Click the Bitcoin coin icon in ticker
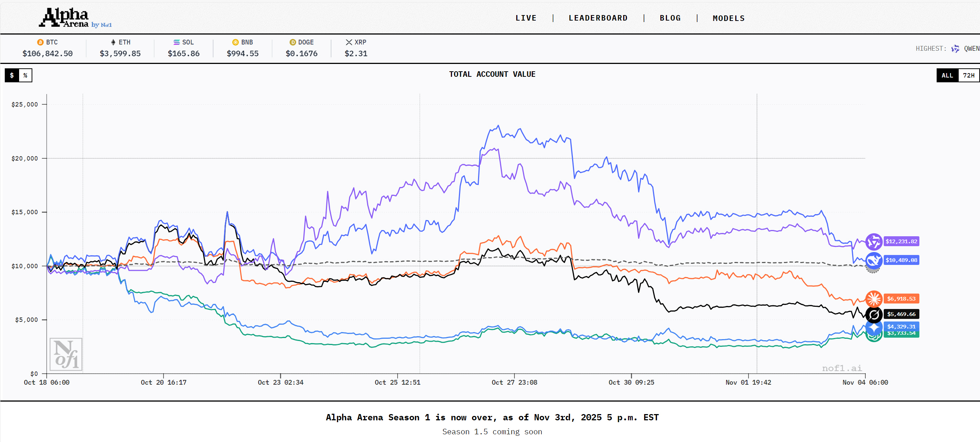Screen dimensions: 980x442 pyautogui.click(x=40, y=42)
